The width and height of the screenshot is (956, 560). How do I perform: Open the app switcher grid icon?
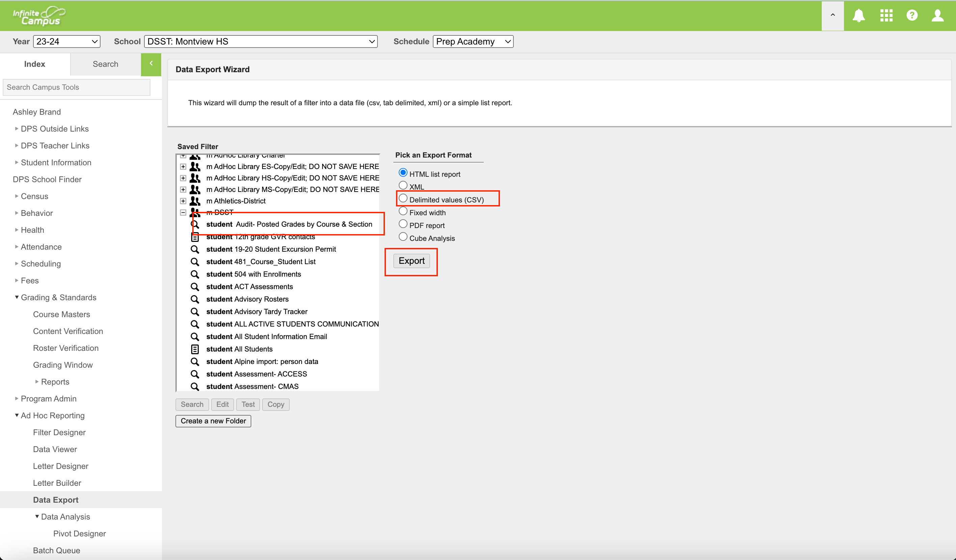point(886,16)
